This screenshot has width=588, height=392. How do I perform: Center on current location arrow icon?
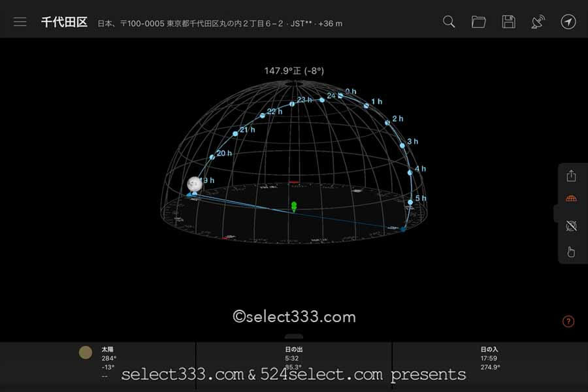(x=568, y=22)
